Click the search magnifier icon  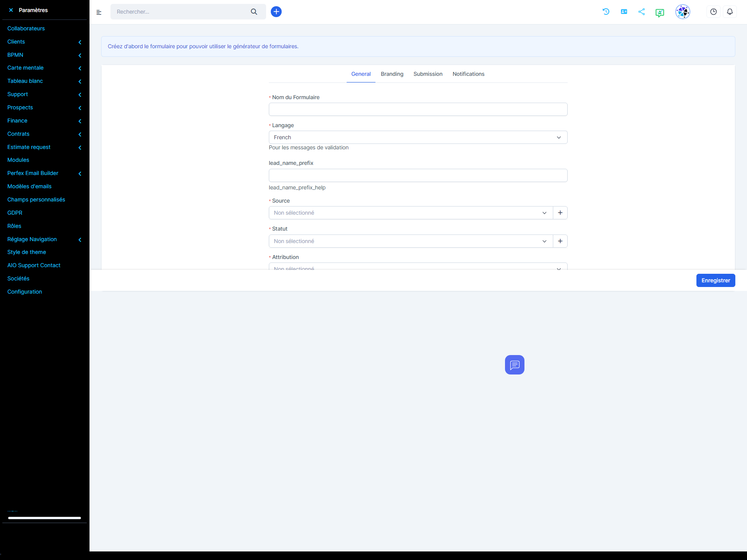[254, 12]
